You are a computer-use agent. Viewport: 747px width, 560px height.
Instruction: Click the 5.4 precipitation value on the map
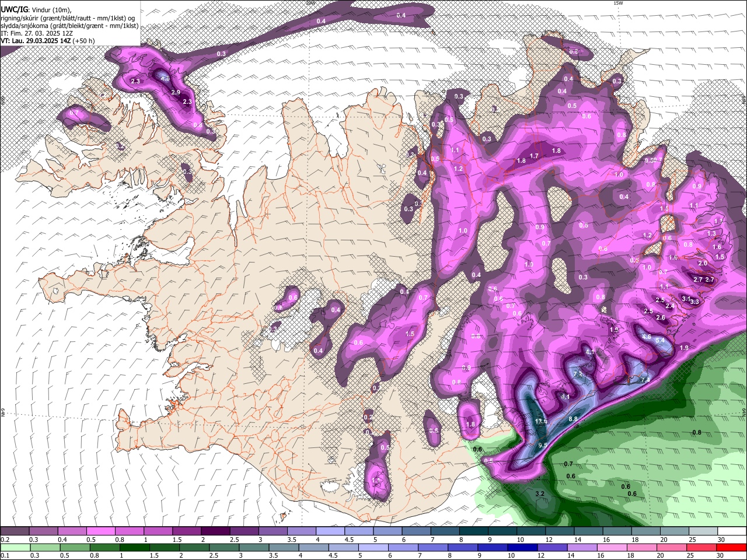[661, 341]
